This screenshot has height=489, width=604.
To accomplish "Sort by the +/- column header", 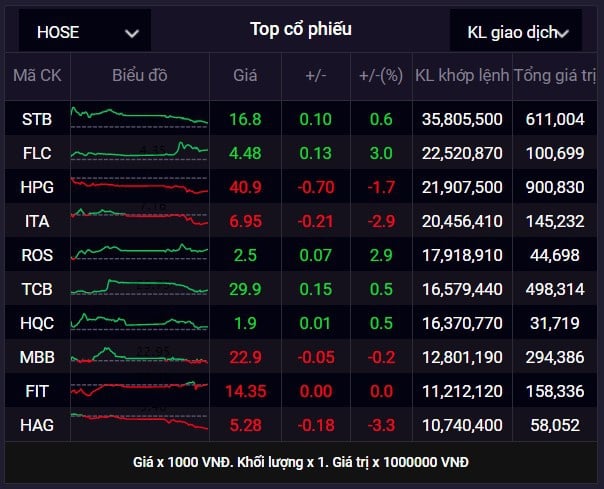I will click(316, 76).
